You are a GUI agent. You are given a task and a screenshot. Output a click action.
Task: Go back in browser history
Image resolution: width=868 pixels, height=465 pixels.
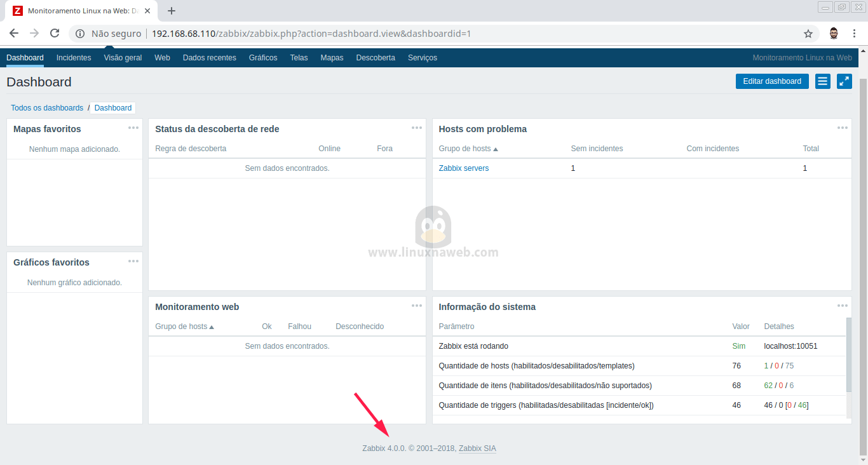(14, 33)
